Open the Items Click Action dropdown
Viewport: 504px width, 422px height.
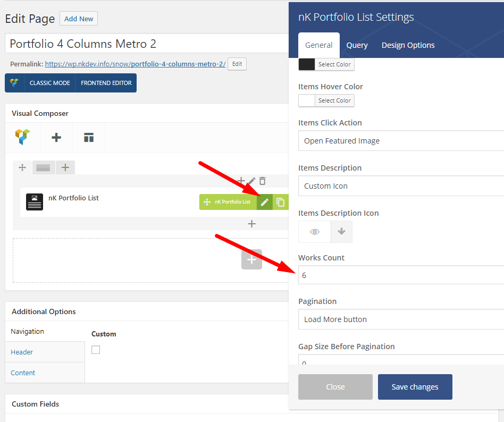tap(399, 140)
